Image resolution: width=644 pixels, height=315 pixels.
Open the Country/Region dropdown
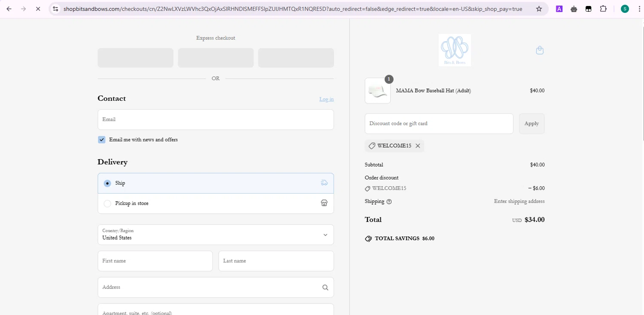pos(216,235)
